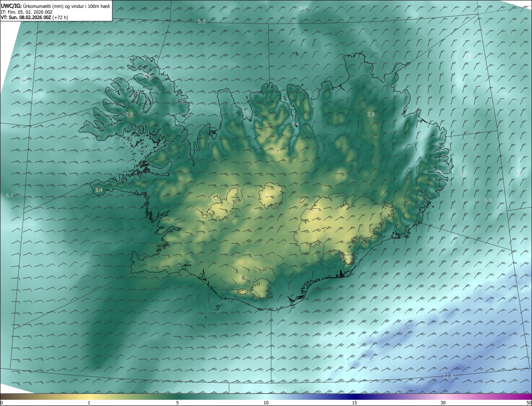Click the initial time line 'IT: Fim. 05. 02. 2026 00Z'
Image resolution: width=532 pixels, height=406 pixels.
pyautogui.click(x=27, y=12)
